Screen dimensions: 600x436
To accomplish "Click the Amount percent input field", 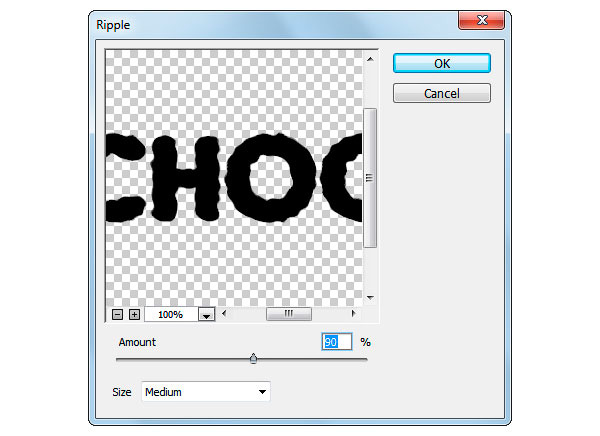I will [x=337, y=341].
